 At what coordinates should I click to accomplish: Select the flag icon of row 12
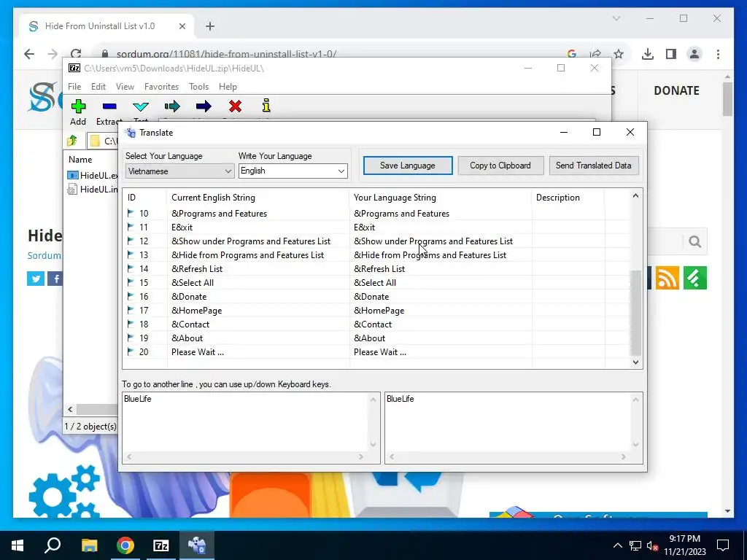point(131,241)
